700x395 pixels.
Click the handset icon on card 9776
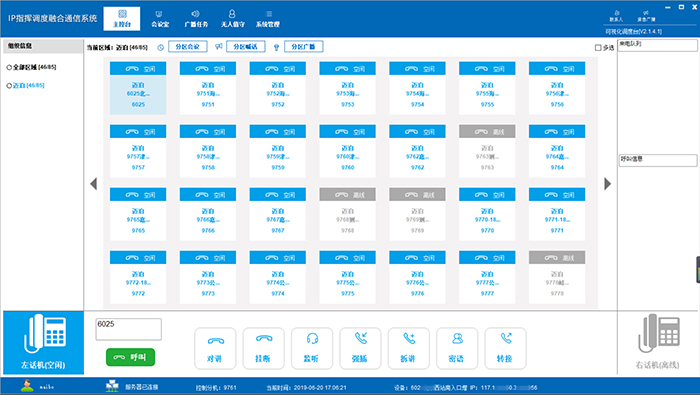click(x=411, y=258)
